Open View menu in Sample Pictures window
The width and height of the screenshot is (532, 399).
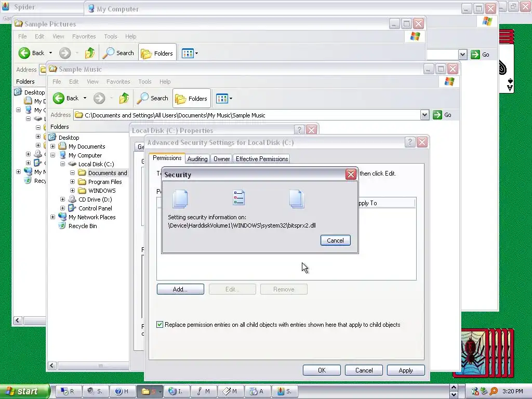pos(58,37)
